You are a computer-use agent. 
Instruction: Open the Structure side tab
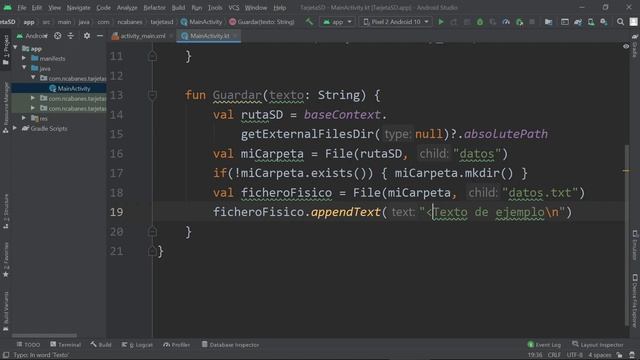pyautogui.click(x=6, y=211)
